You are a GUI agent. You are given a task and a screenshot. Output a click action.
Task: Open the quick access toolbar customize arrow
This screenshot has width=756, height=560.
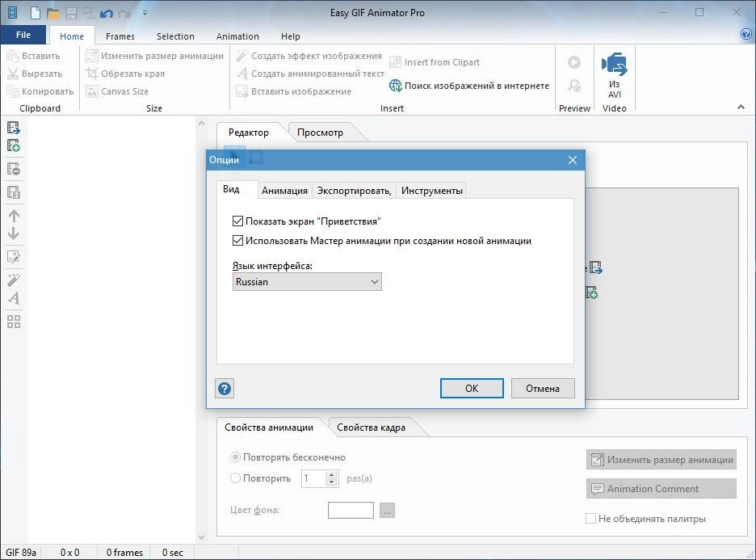(x=145, y=14)
